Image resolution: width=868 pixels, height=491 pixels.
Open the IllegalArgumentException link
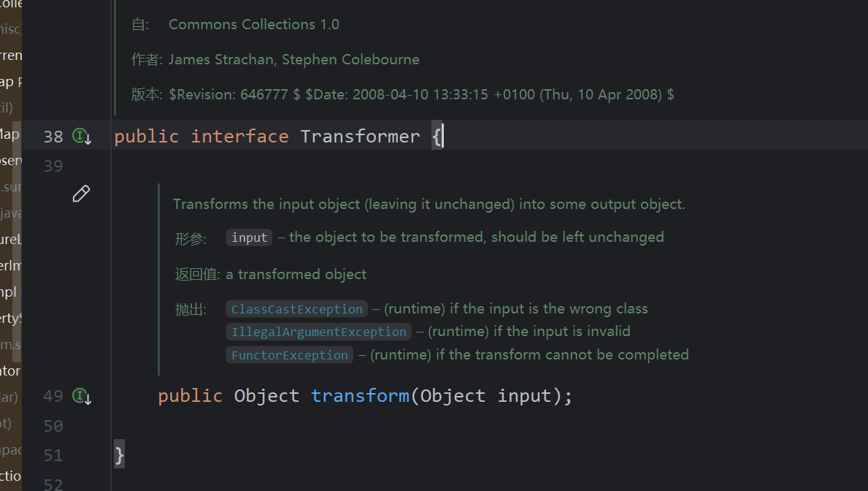point(318,332)
